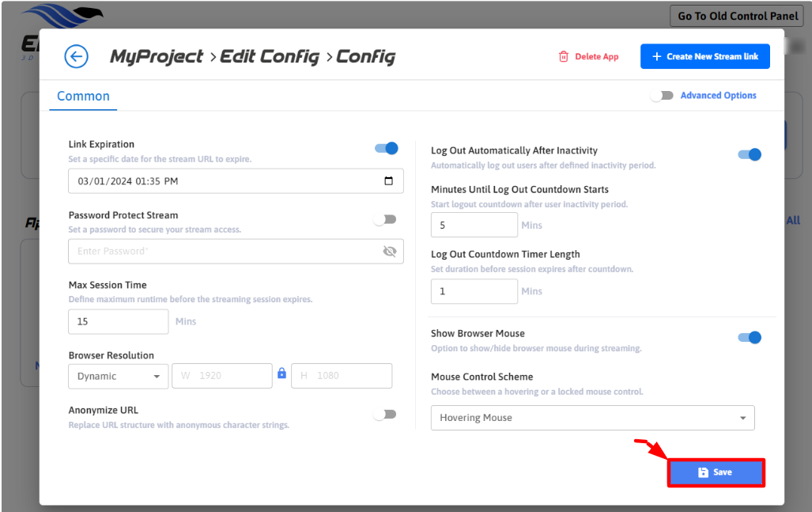This screenshot has height=512, width=812.
Task: Click the calendar icon in date field
Action: (388, 181)
